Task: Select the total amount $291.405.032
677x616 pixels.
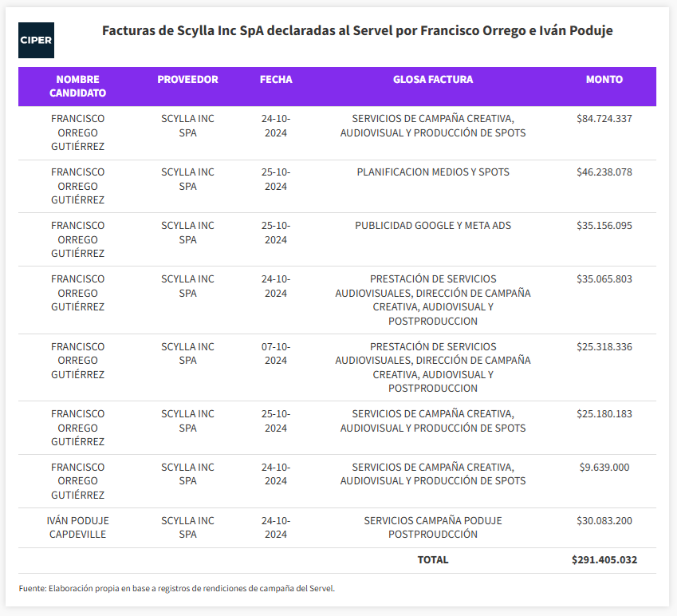Action: (604, 560)
